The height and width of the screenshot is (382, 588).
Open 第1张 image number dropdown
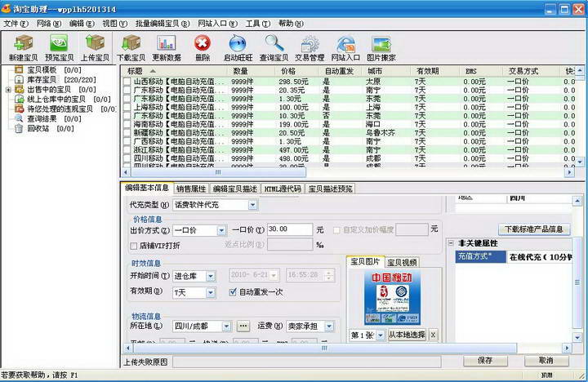(381, 335)
